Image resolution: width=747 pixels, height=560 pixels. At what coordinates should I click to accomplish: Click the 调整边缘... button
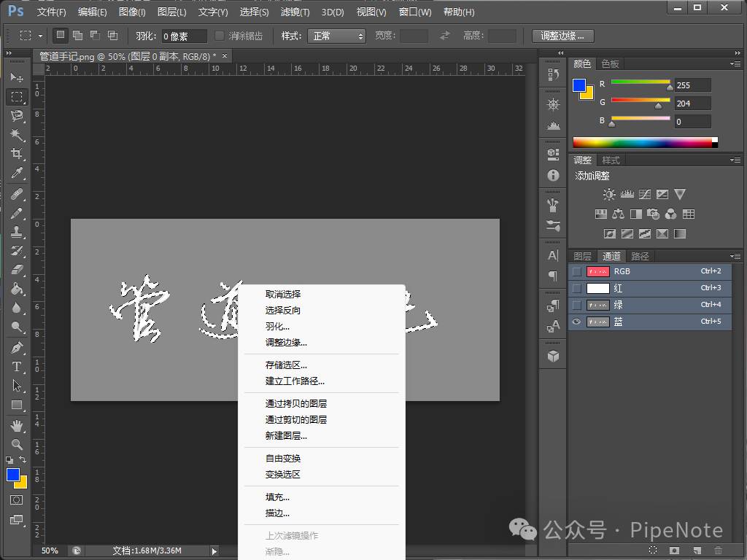[562, 36]
